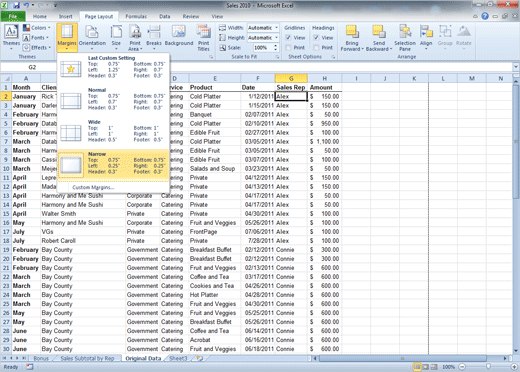
Task: Click the Scale percentage spinner arrows
Action: coord(276,48)
